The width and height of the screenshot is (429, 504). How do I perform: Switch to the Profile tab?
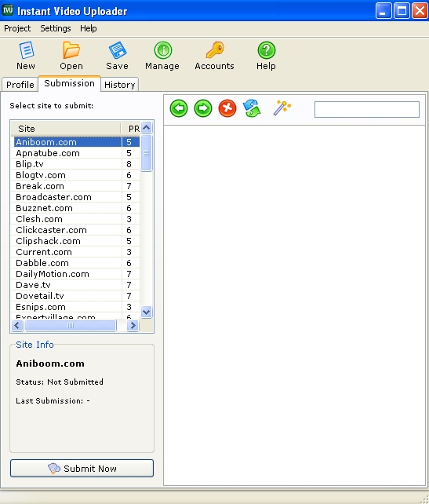[20, 85]
